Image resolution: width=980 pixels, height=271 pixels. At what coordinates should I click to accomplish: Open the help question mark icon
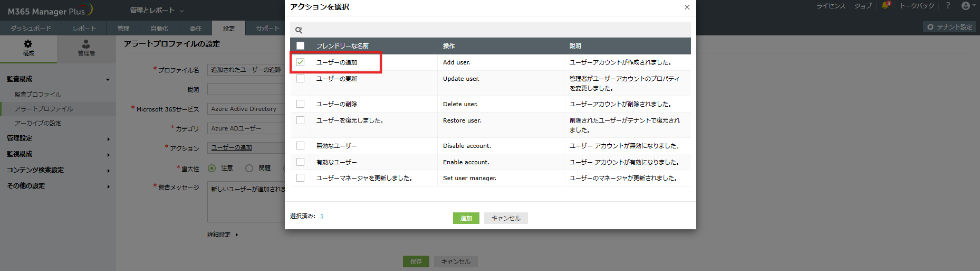pos(948,6)
